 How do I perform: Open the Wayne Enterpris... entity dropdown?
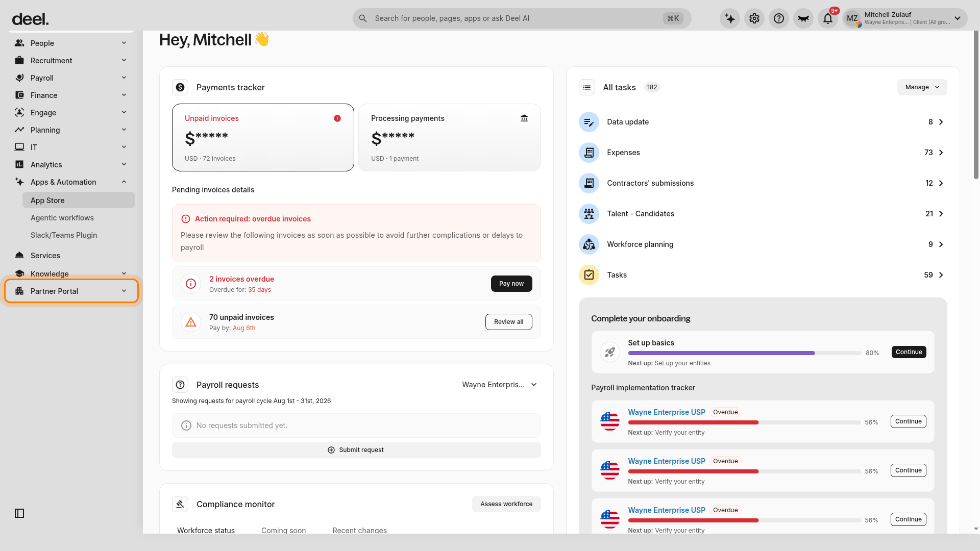tap(499, 385)
